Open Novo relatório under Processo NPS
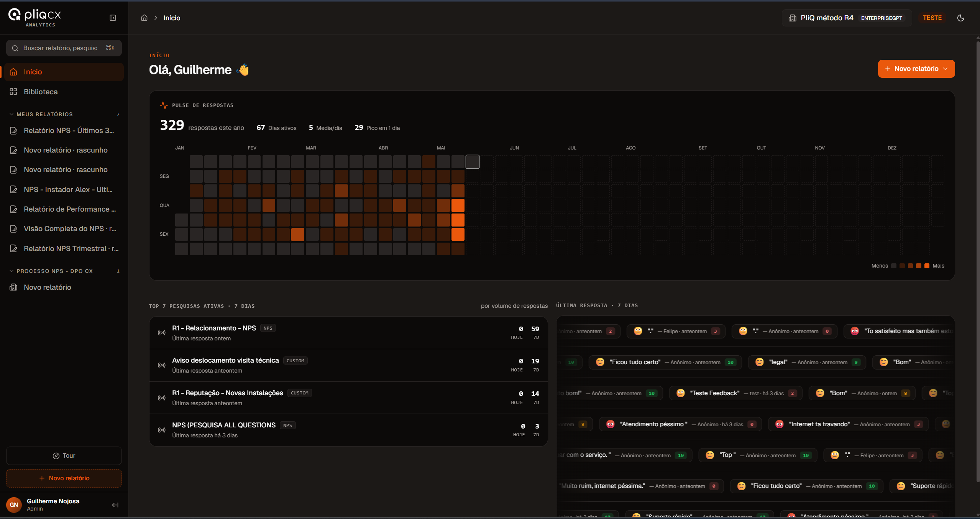The width and height of the screenshot is (980, 519). [x=64, y=287]
